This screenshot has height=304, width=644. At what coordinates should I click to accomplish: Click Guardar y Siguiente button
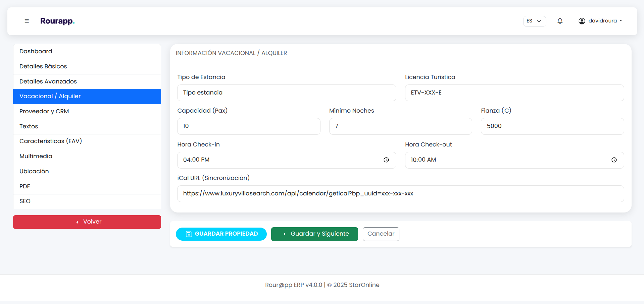pyautogui.click(x=314, y=234)
